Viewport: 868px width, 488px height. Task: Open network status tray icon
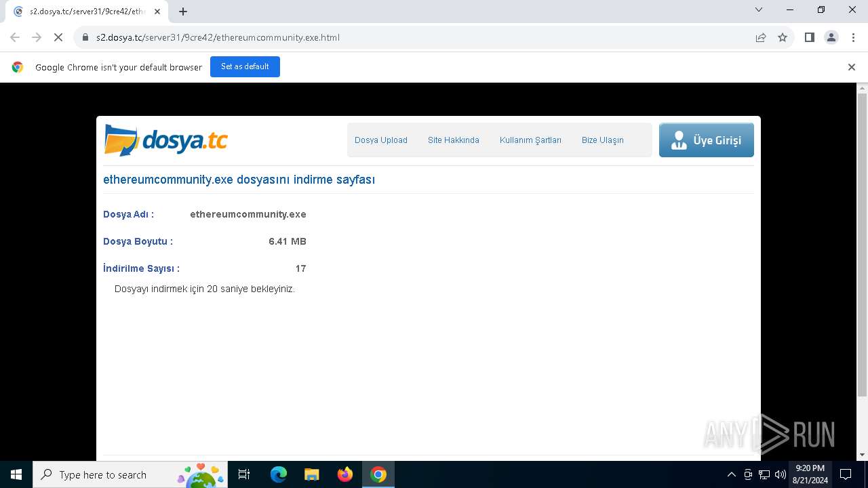point(764,474)
